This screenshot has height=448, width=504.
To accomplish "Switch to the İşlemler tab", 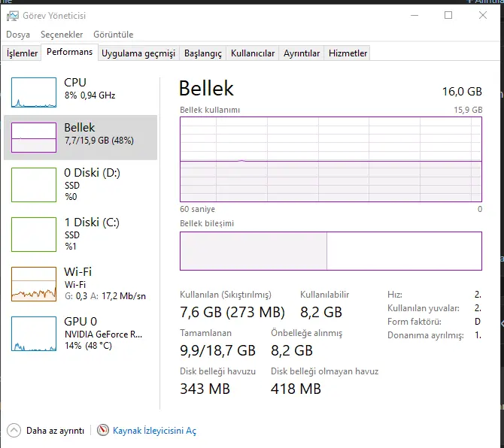I will coord(22,53).
